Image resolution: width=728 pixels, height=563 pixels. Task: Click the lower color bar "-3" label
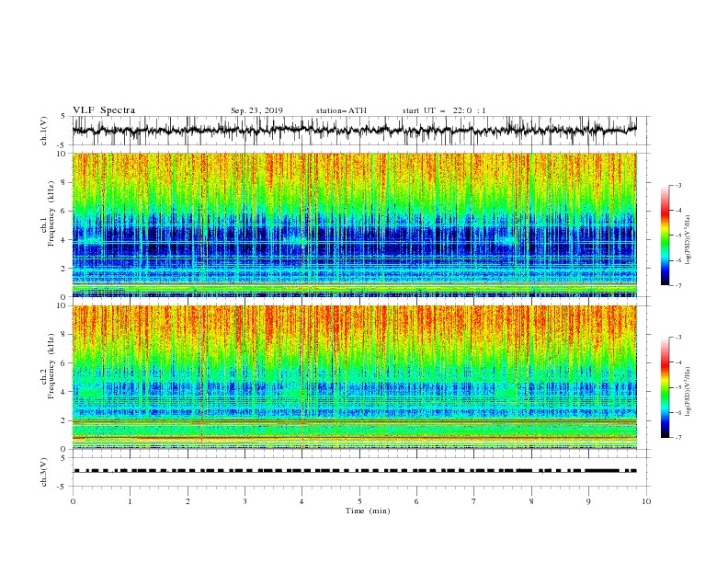(678, 338)
